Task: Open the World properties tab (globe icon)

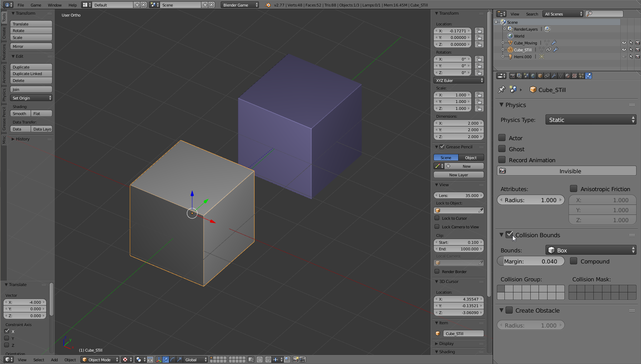Action: click(x=533, y=76)
